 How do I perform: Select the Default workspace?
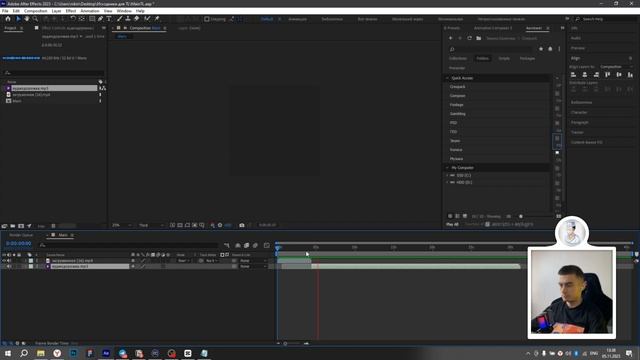click(x=267, y=19)
